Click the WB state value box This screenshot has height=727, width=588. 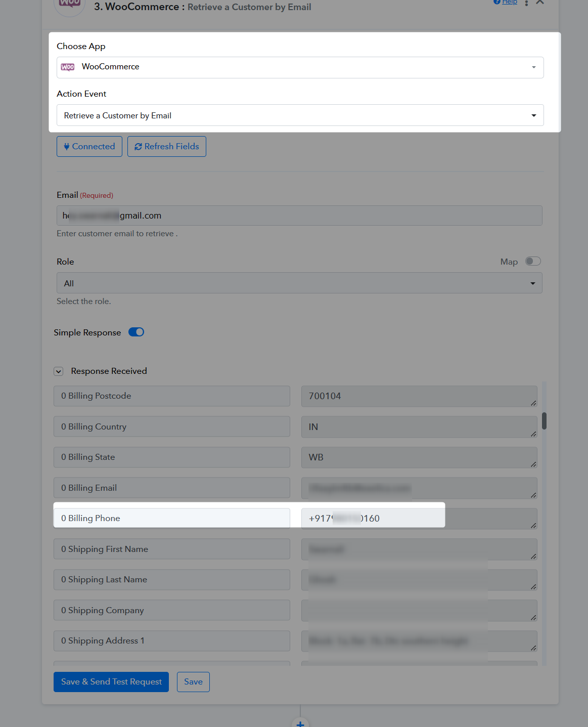point(419,457)
